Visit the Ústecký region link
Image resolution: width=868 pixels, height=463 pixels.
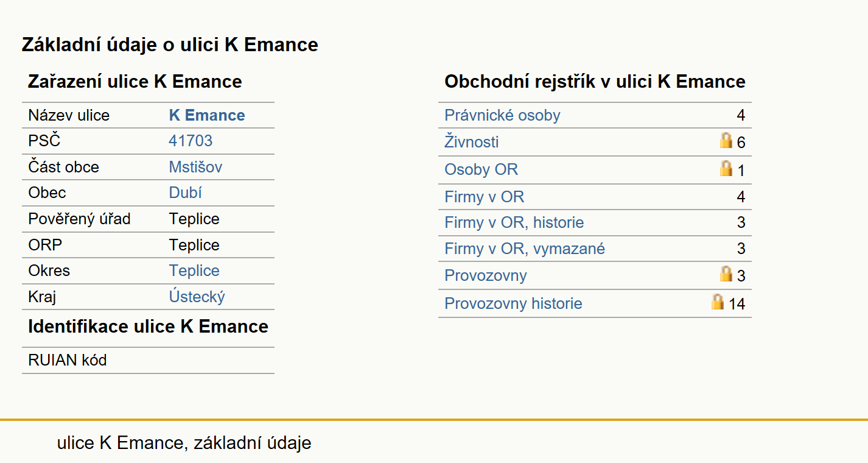[x=197, y=297]
